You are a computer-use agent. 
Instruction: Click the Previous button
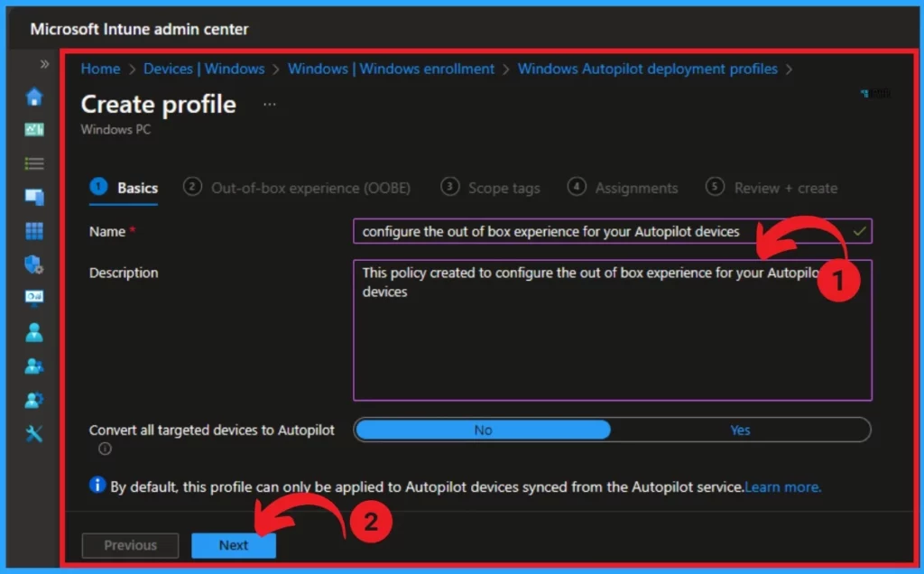[130, 545]
